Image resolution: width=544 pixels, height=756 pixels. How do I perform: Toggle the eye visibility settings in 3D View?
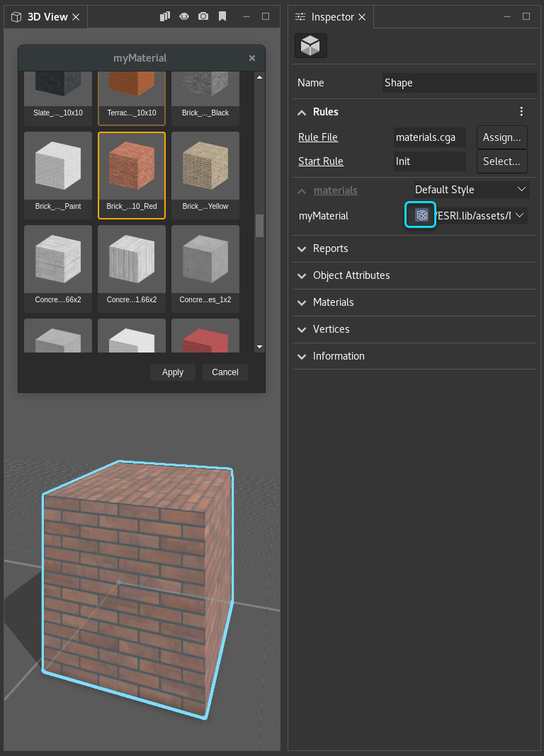click(x=184, y=16)
